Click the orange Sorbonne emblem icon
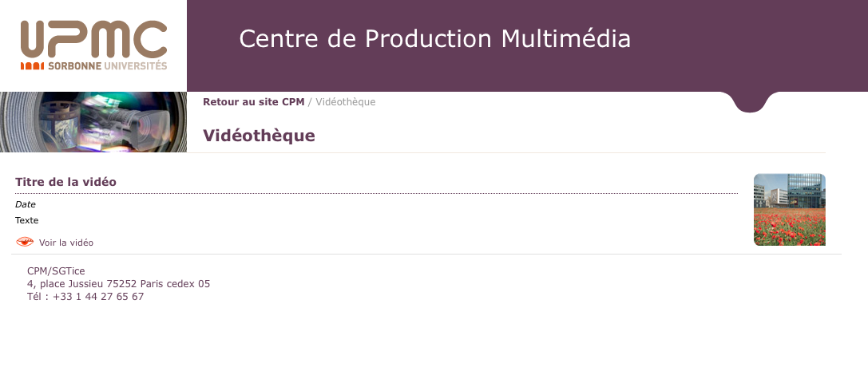868x367 pixels. point(32,65)
